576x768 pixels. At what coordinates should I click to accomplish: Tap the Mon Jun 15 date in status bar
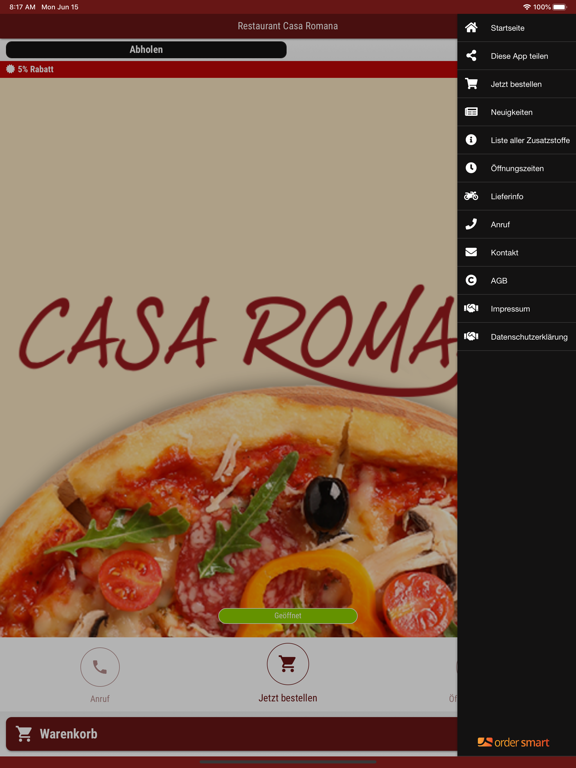(x=60, y=7)
